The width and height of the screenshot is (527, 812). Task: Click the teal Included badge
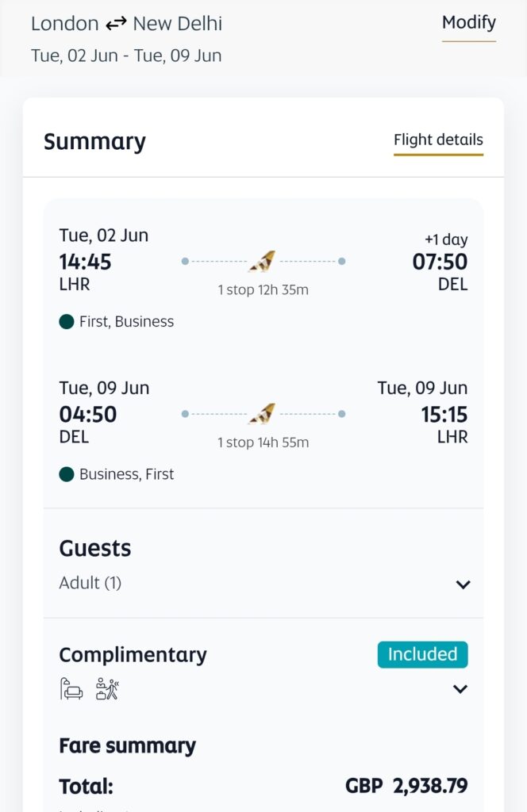pos(422,654)
